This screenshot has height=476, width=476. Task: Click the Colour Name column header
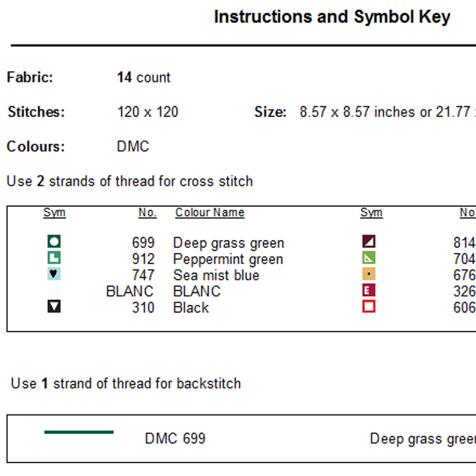pos(209,213)
